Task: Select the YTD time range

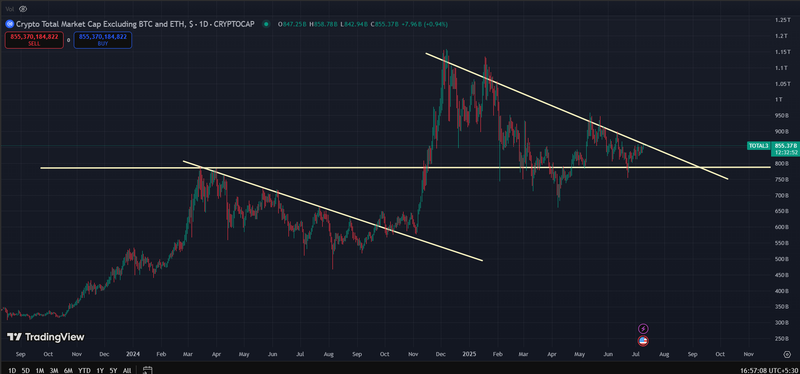Action: pyautogui.click(x=85, y=370)
